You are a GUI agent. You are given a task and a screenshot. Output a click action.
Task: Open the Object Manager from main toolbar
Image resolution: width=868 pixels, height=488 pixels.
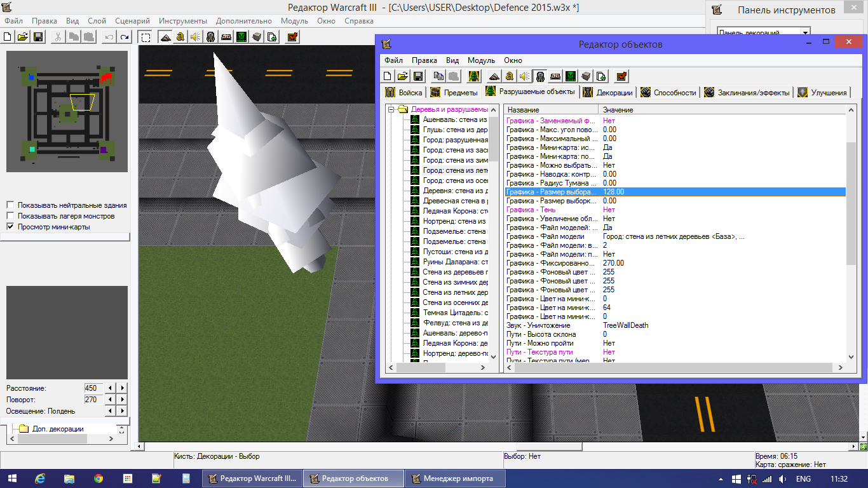[x=257, y=37]
